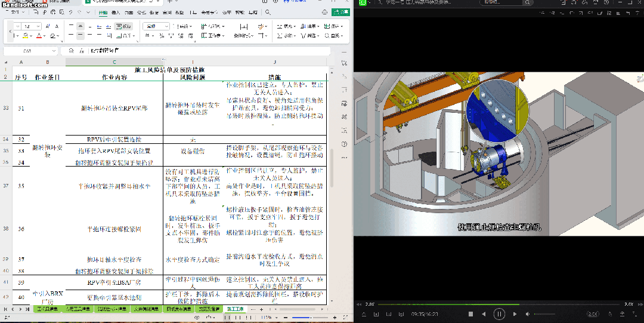Skip to the next video track
The image size is (644, 323).
click(x=513, y=314)
